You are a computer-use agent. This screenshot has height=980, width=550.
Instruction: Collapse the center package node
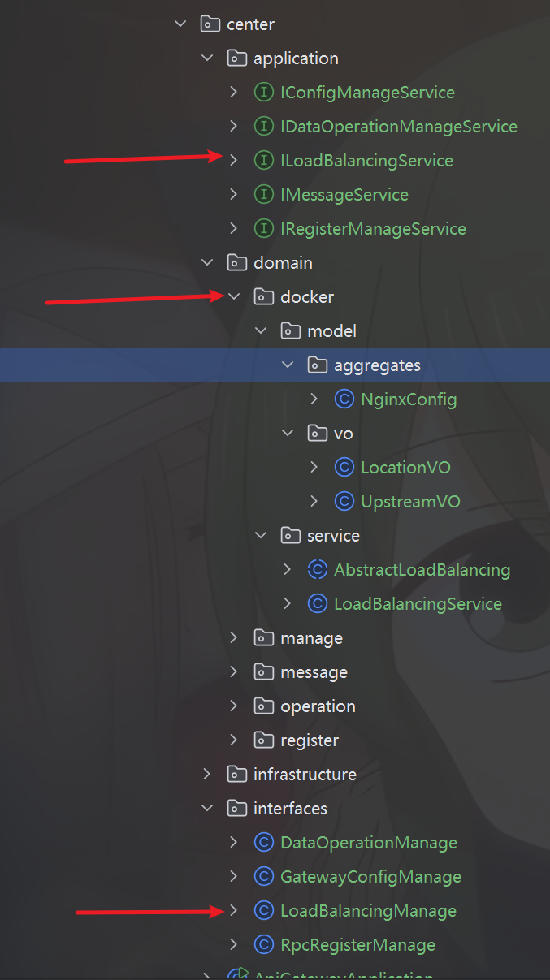click(x=180, y=24)
